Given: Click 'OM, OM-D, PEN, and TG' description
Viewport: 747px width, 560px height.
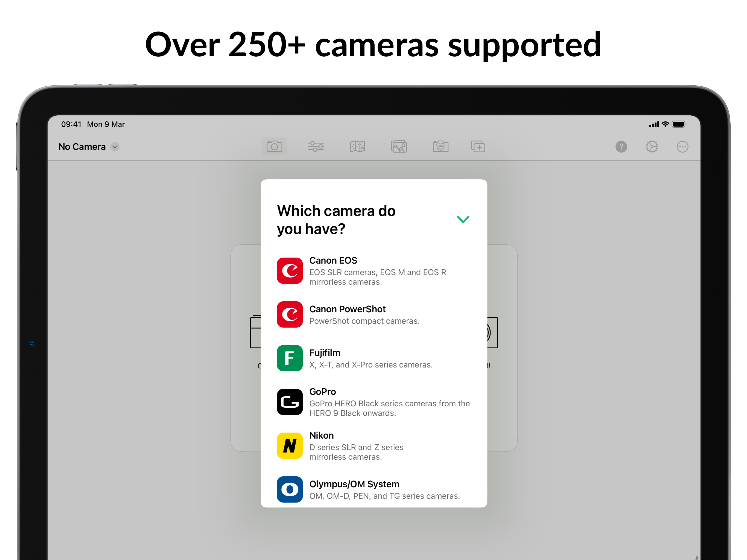Looking at the screenshot, I should pyautogui.click(x=385, y=496).
